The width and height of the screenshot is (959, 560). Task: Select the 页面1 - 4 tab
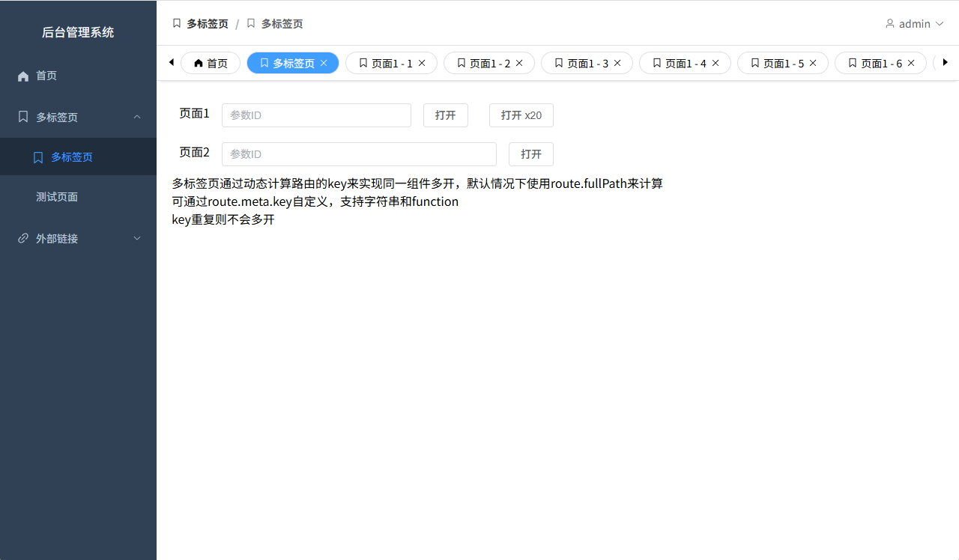[679, 64]
